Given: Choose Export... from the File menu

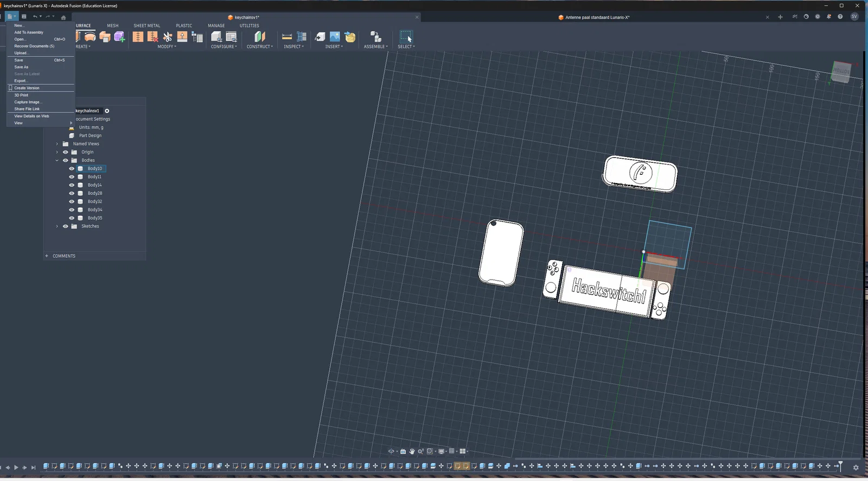Looking at the screenshot, I should tap(21, 81).
